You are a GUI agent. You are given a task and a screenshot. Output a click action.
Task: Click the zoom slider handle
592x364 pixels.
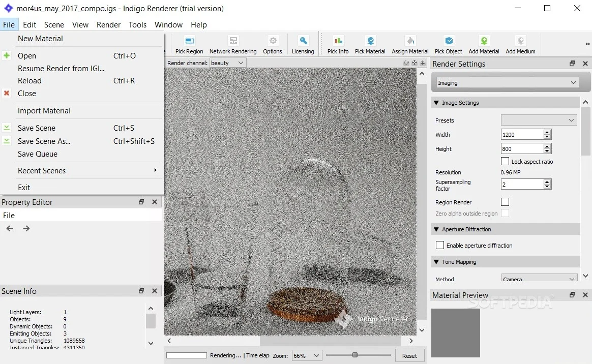click(354, 355)
